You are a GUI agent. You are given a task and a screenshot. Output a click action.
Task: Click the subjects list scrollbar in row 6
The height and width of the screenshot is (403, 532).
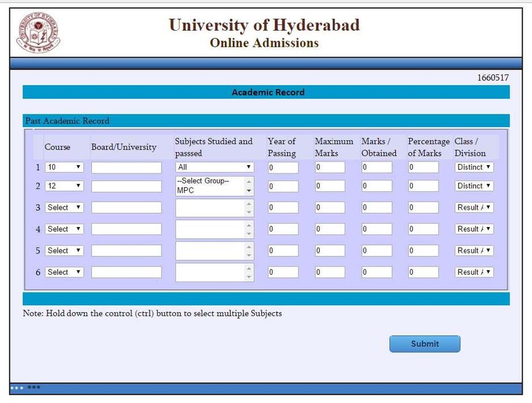[249, 272]
